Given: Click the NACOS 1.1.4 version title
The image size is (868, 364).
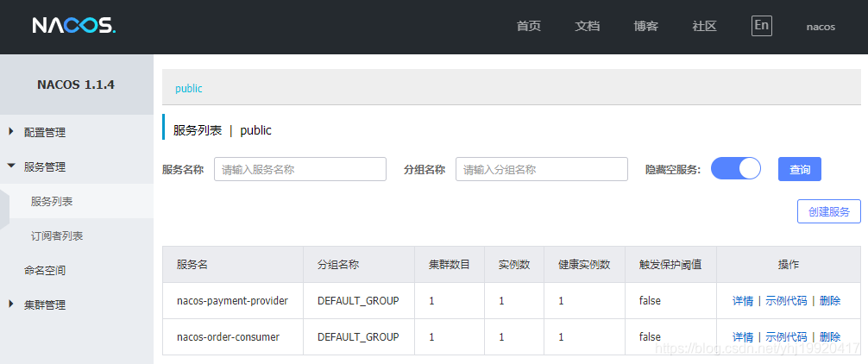Looking at the screenshot, I should point(76,85).
